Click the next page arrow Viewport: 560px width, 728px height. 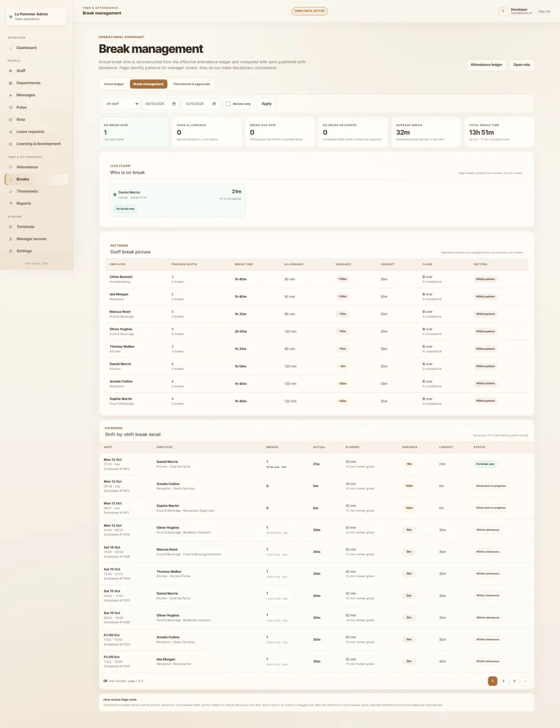click(525, 681)
